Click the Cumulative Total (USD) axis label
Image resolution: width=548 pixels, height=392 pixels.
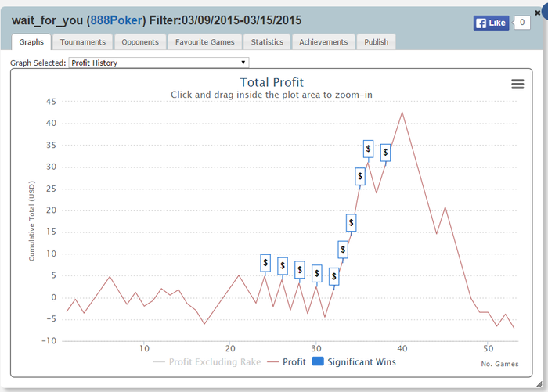(x=31, y=221)
